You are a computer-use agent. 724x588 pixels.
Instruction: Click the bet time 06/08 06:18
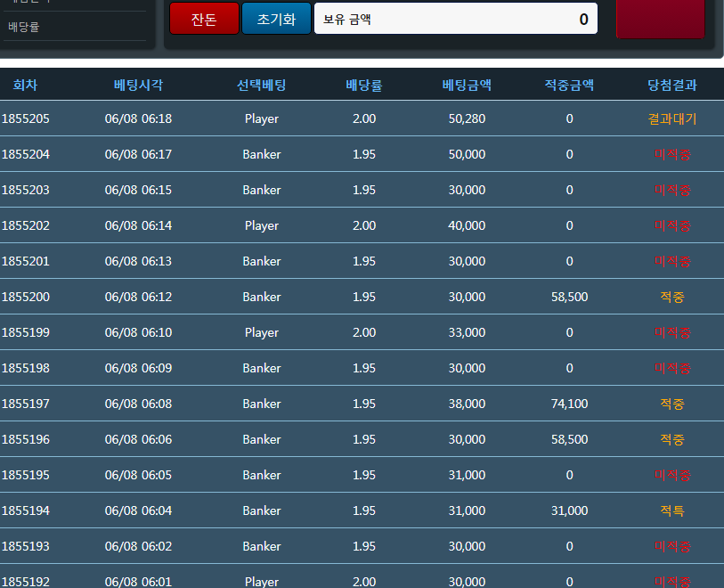tap(138, 118)
